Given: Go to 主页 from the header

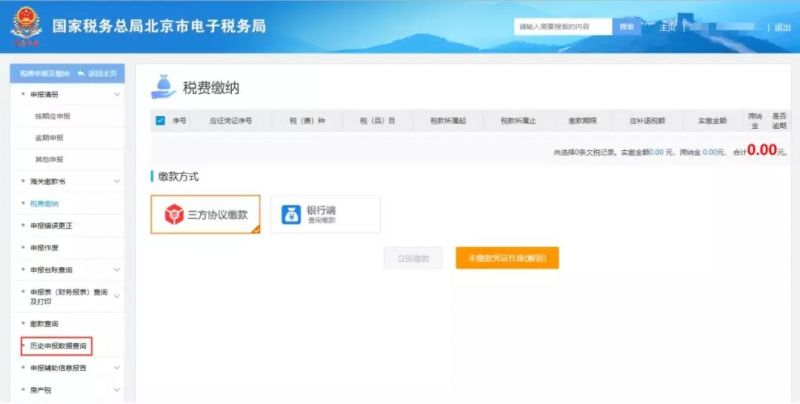Looking at the screenshot, I should [x=667, y=27].
